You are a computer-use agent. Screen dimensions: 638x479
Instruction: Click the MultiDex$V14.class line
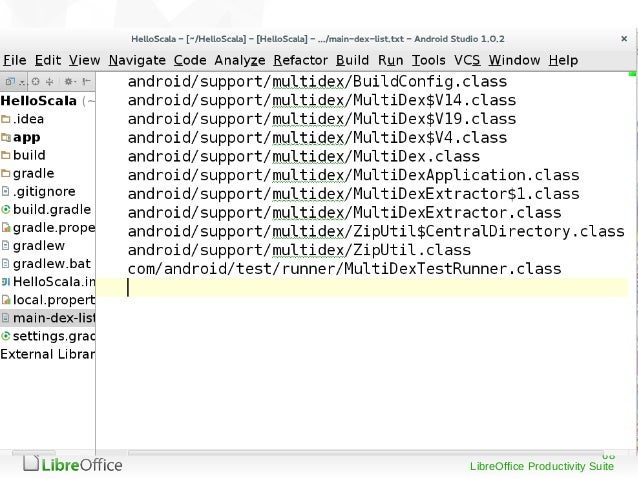click(322, 100)
